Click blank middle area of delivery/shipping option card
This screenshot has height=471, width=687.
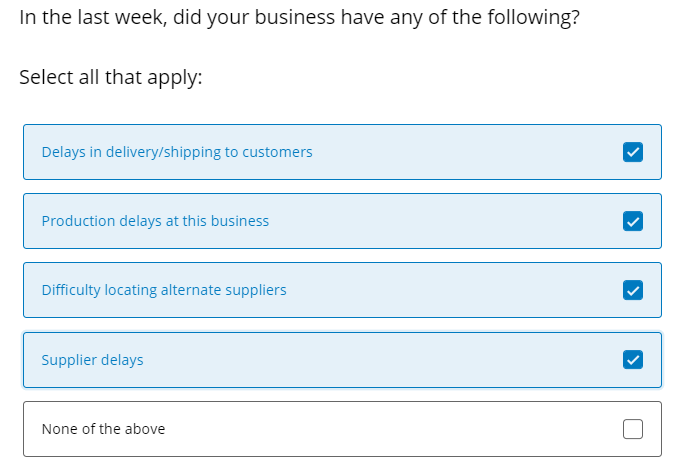464,152
